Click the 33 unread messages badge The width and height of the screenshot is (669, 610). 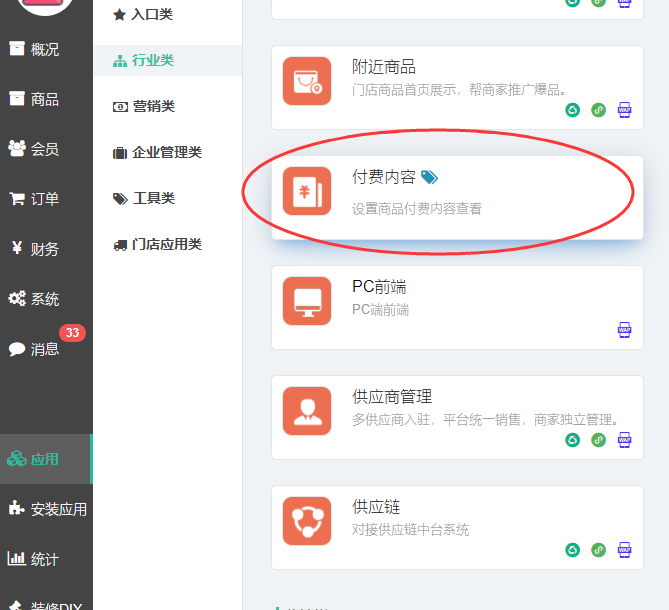(73, 333)
